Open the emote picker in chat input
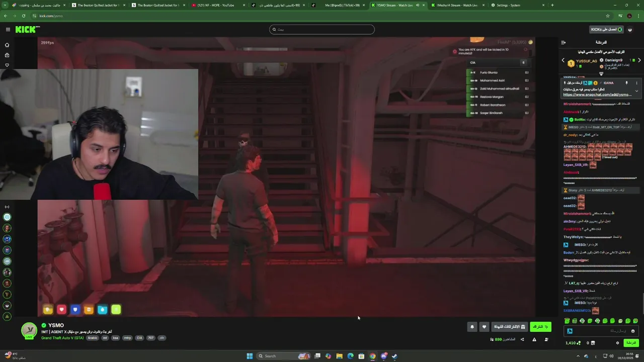The width and height of the screenshot is (644, 362). tap(633, 331)
